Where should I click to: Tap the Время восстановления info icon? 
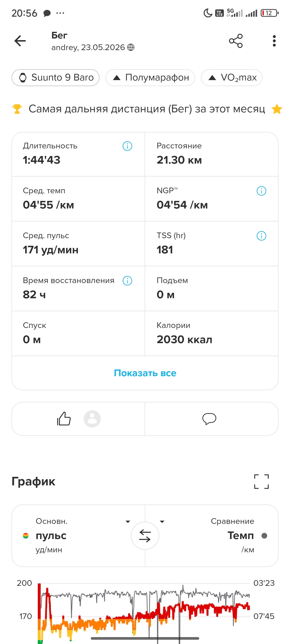[127, 281]
